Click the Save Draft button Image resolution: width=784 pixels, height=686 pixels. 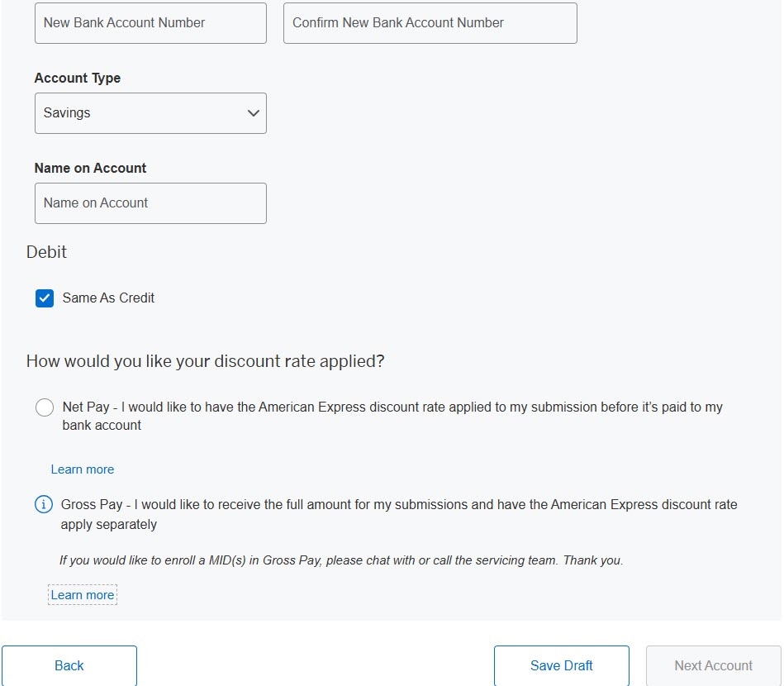click(x=561, y=665)
